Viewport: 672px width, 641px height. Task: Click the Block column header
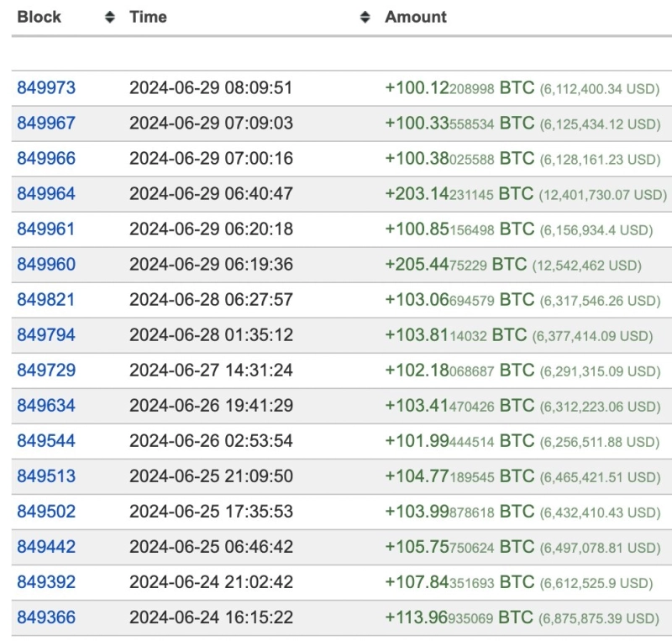click(x=39, y=17)
